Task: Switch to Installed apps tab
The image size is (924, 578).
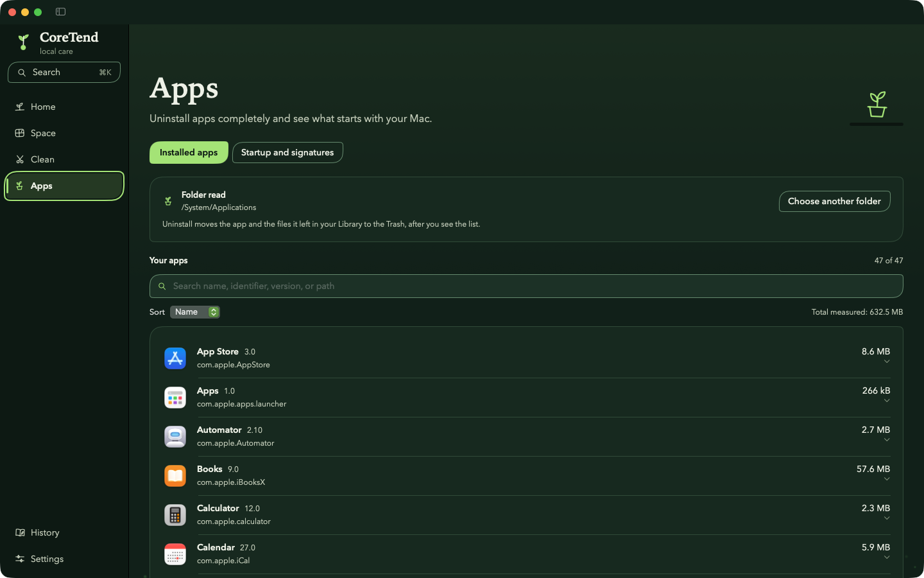Action: click(189, 152)
